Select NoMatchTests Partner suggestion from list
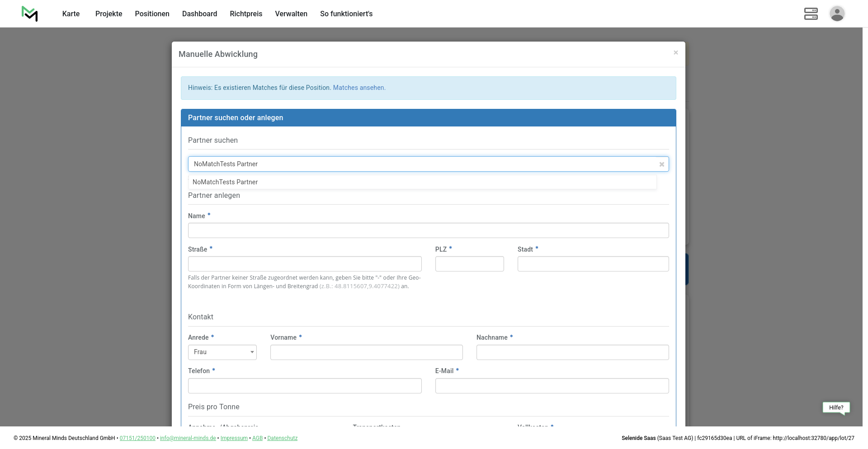Image resolution: width=868 pixels, height=449 pixels. 225,182
